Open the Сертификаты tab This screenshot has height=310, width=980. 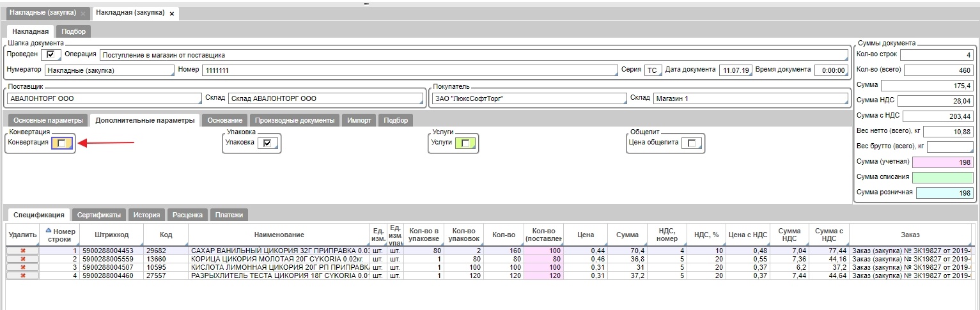click(x=99, y=215)
